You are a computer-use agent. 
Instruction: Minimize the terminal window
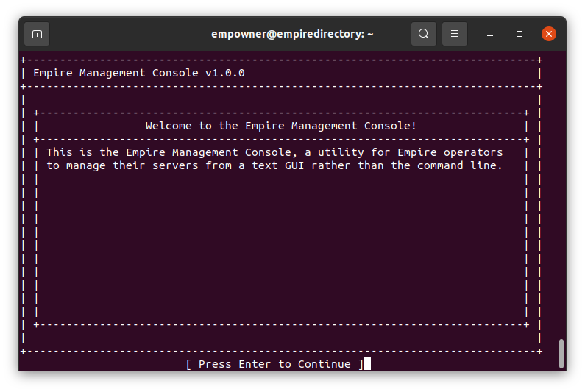pos(490,35)
